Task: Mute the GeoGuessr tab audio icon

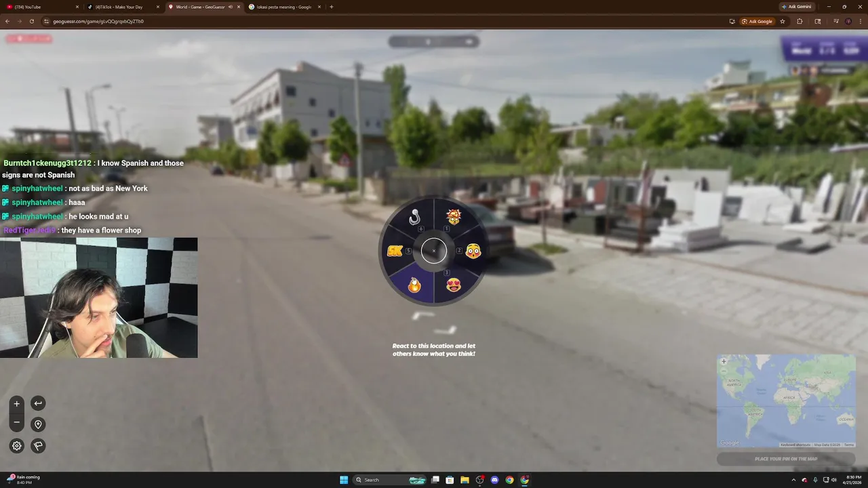Action: coord(231,7)
